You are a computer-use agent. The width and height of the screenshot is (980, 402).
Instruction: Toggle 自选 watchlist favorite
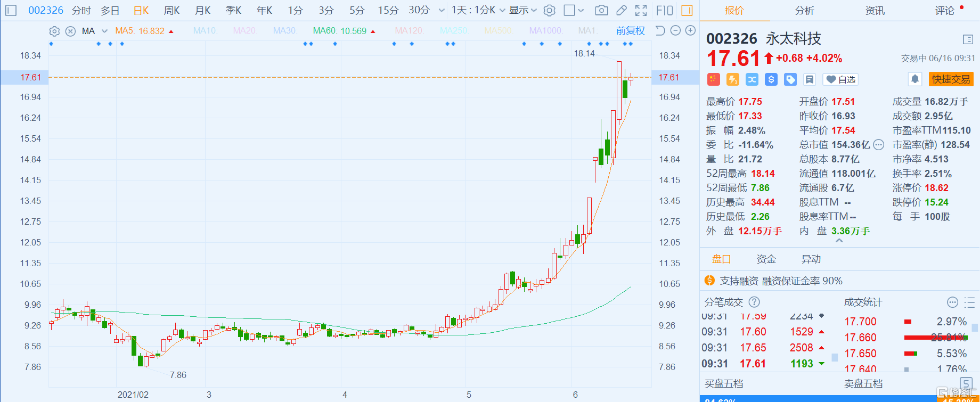point(840,79)
